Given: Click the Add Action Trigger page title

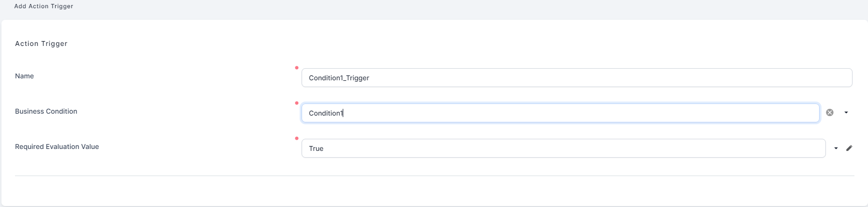Looking at the screenshot, I should click(x=44, y=6).
